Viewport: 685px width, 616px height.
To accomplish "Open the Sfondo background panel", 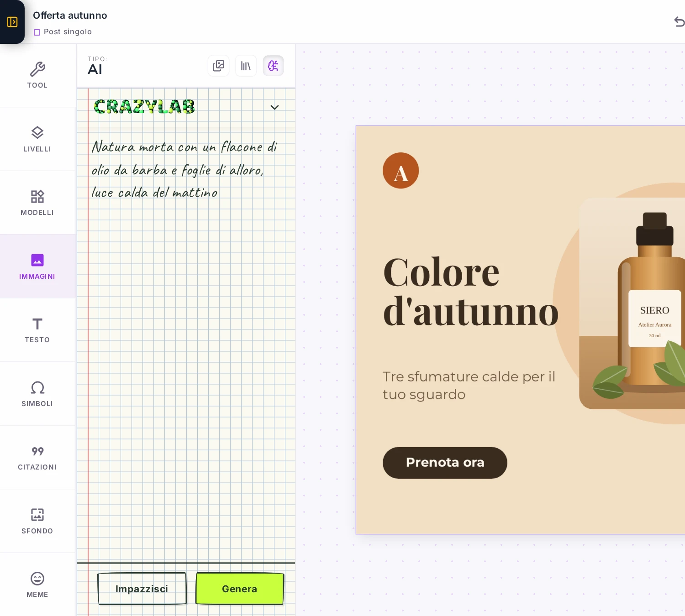I will 37,521.
